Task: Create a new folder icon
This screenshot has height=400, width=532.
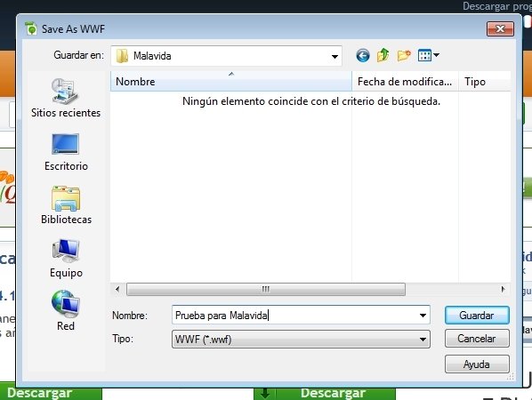Action: pos(404,55)
